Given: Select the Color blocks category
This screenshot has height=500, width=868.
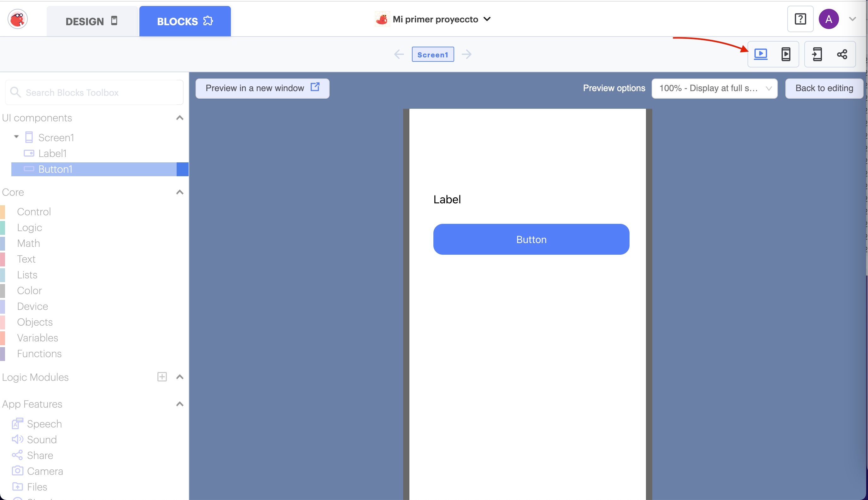Looking at the screenshot, I should pyautogui.click(x=29, y=291).
